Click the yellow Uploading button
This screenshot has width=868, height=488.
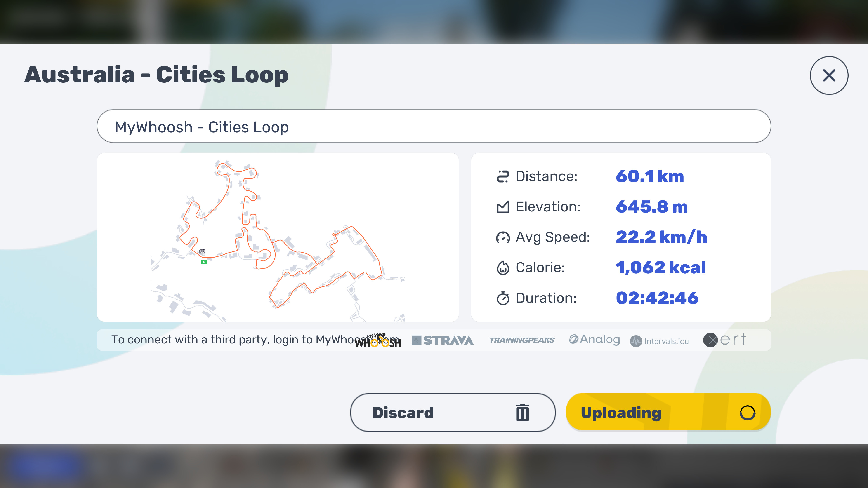(x=668, y=412)
